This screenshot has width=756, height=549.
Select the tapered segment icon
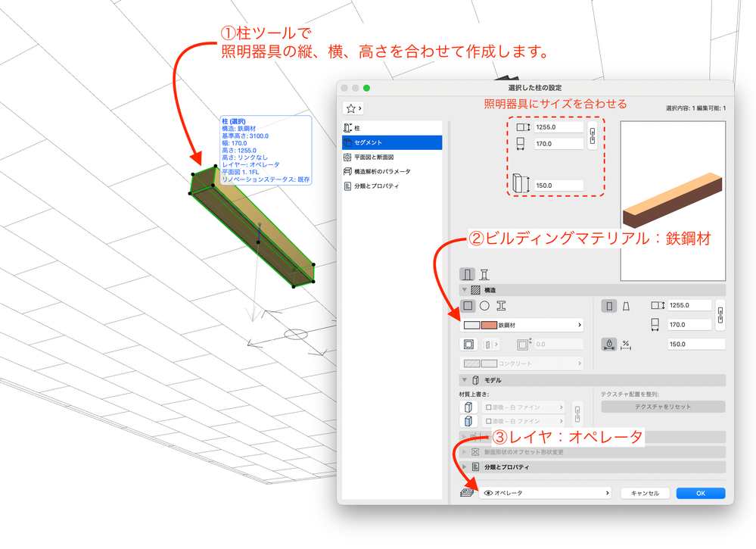click(627, 306)
